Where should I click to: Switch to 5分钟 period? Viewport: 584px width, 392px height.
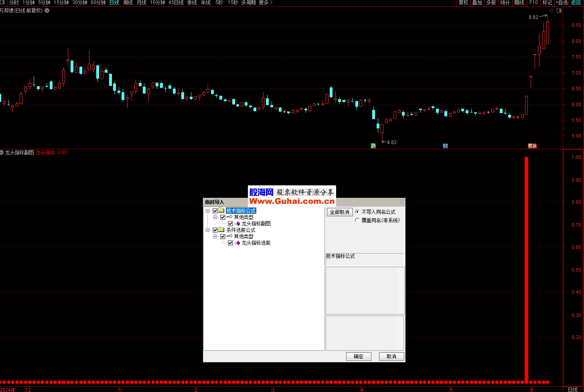44,2
